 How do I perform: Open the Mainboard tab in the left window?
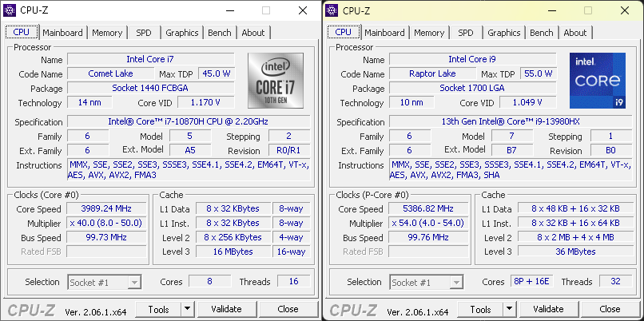click(x=62, y=33)
